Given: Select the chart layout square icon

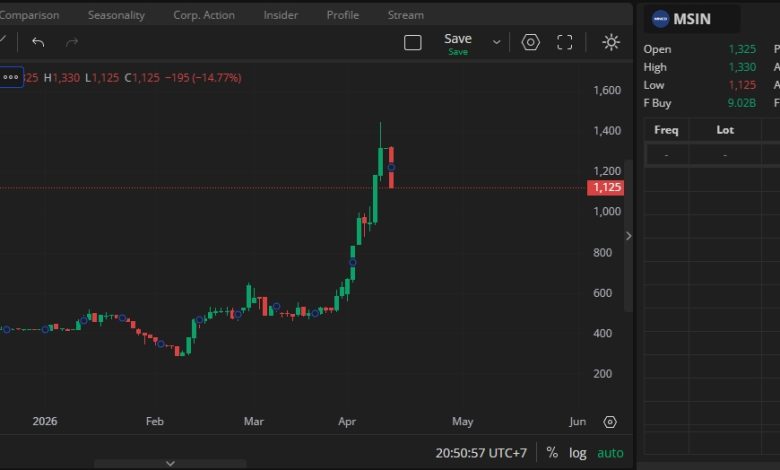Looking at the screenshot, I should click(x=412, y=43).
